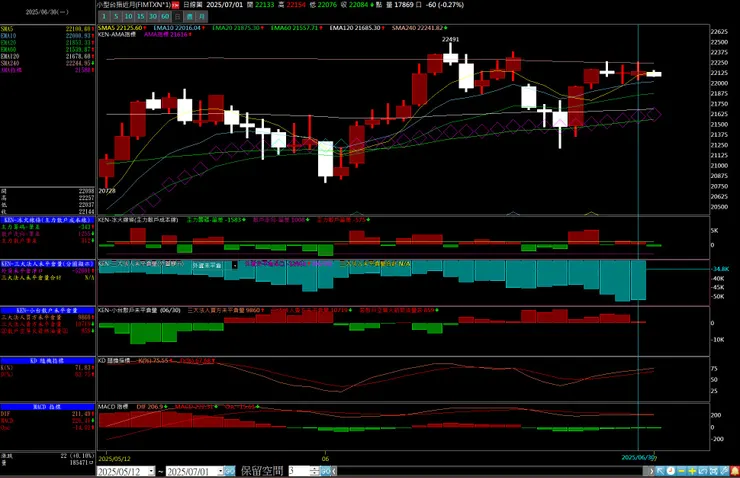The height and width of the screenshot is (478, 740).
Task: Click the 2025/06/30 crosshair date marker
Action: (x=639, y=457)
